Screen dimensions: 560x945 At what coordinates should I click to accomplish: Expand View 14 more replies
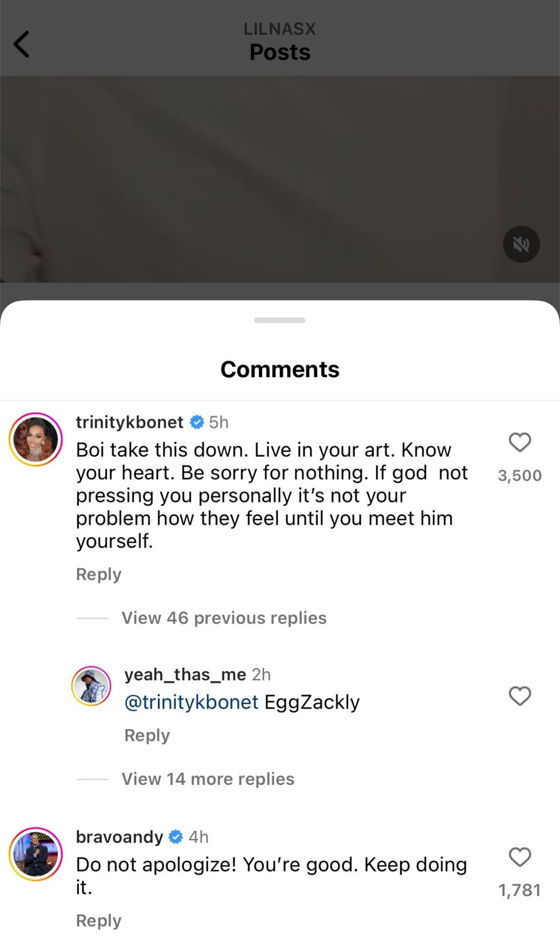pos(207,779)
